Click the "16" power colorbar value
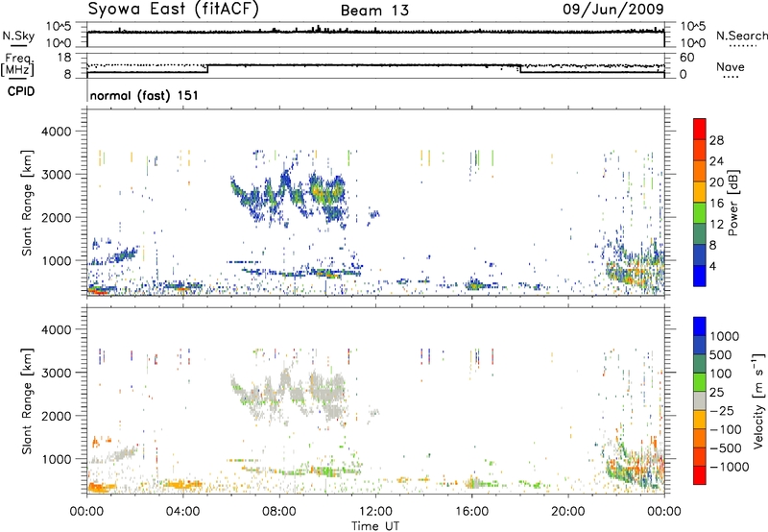Image resolution: width=768 pixels, height=532 pixels. click(716, 204)
